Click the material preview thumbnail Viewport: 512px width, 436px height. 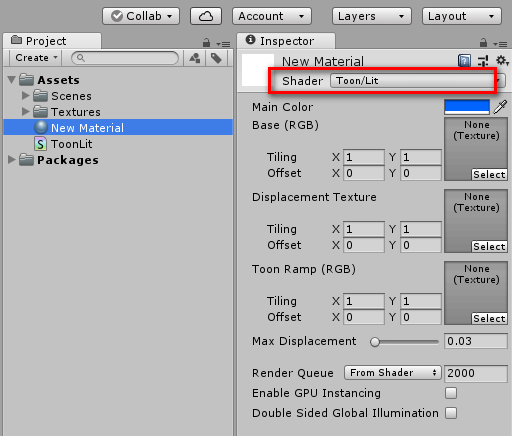click(257, 71)
